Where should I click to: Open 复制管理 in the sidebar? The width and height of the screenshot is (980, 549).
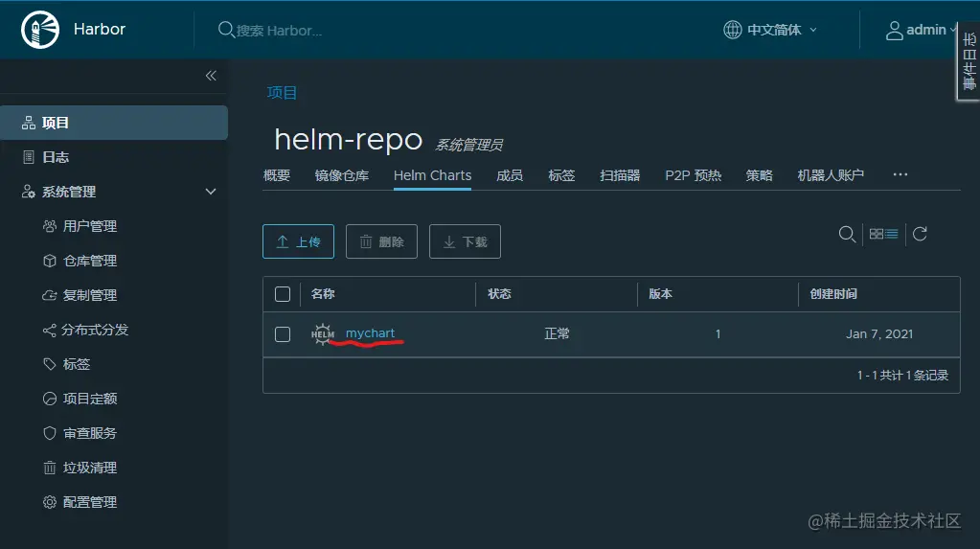(x=90, y=295)
